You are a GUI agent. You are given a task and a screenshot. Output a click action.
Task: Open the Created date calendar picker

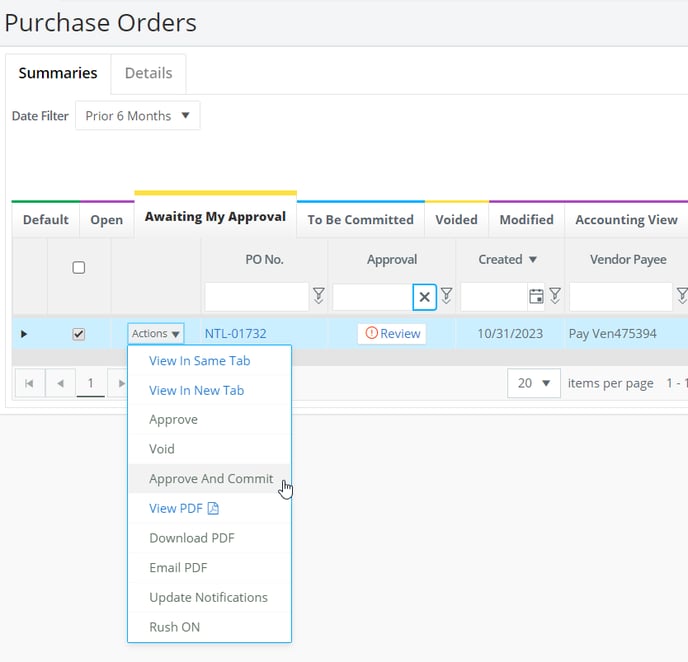536,297
